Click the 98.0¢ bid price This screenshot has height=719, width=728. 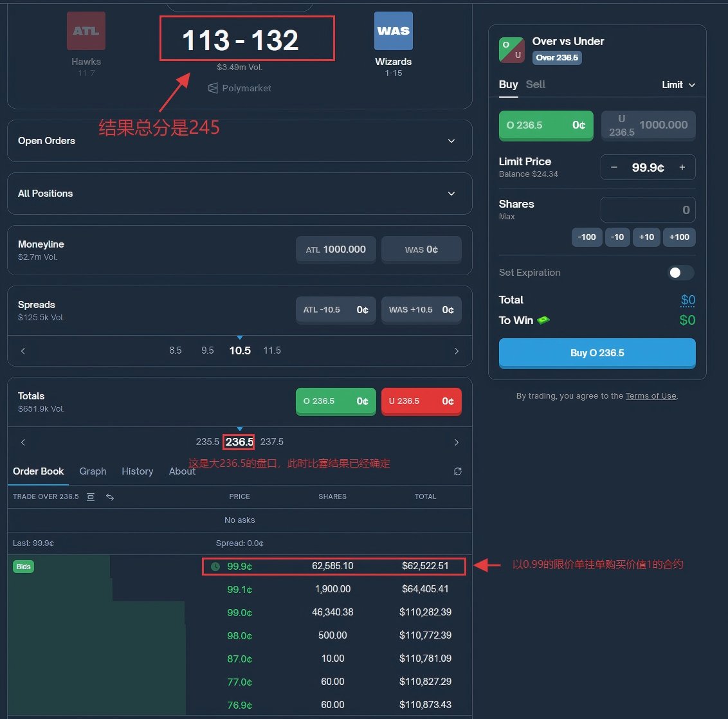240,636
